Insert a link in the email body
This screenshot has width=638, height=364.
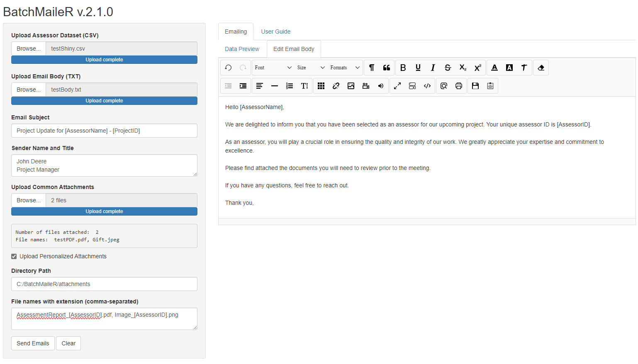click(336, 86)
